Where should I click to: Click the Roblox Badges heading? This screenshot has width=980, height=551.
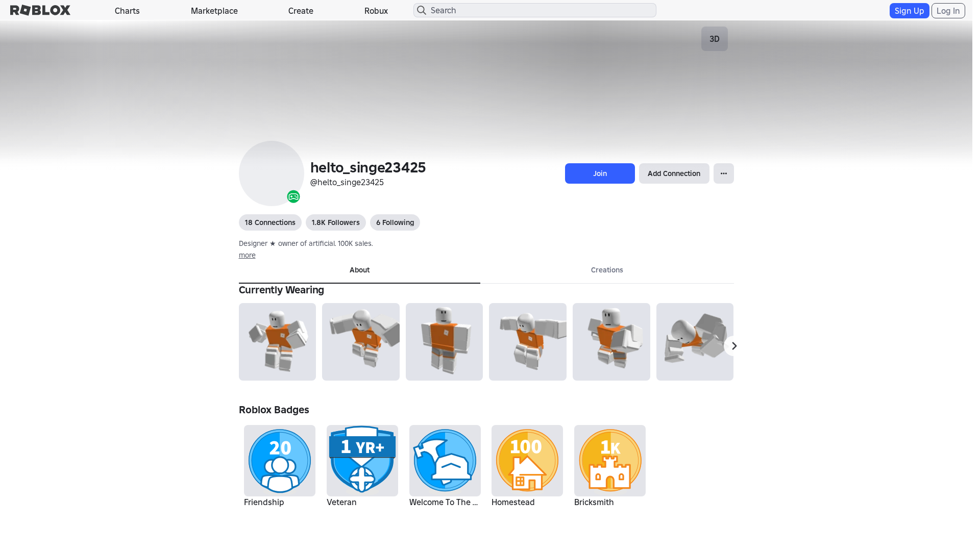tap(274, 410)
